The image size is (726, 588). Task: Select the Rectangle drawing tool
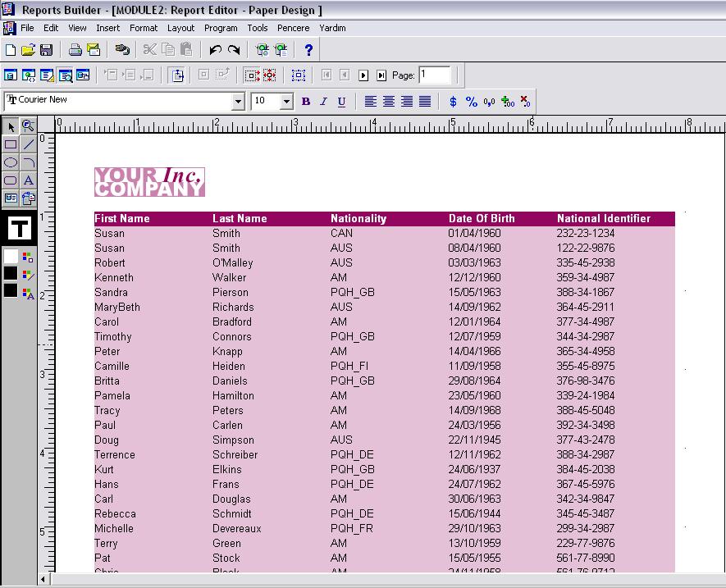tap(10, 144)
